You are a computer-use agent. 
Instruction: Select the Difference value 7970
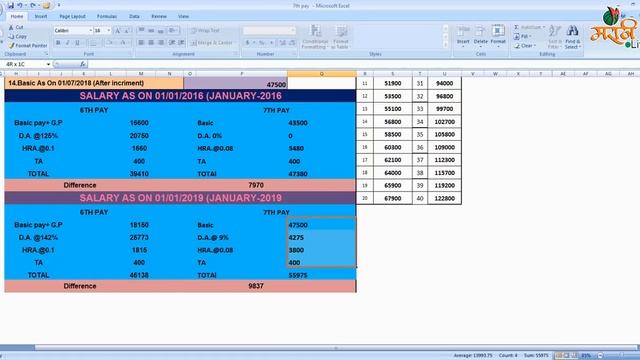[x=256, y=185]
